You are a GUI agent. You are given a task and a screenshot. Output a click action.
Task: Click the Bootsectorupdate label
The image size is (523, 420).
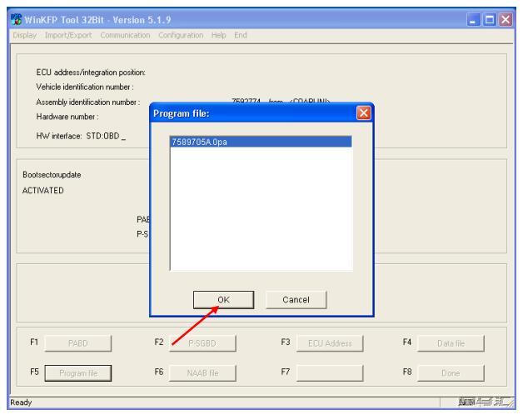pyautogui.click(x=52, y=175)
